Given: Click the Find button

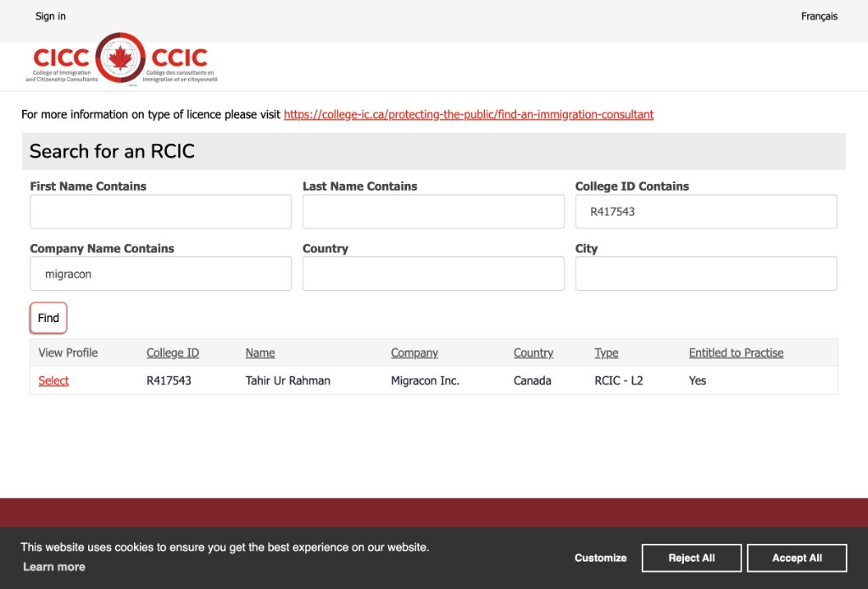Looking at the screenshot, I should point(48,318).
